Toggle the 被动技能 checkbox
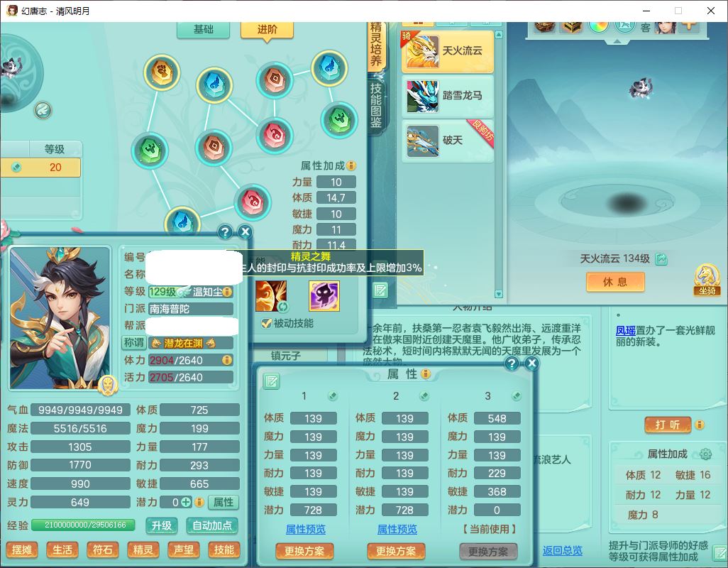 (267, 324)
